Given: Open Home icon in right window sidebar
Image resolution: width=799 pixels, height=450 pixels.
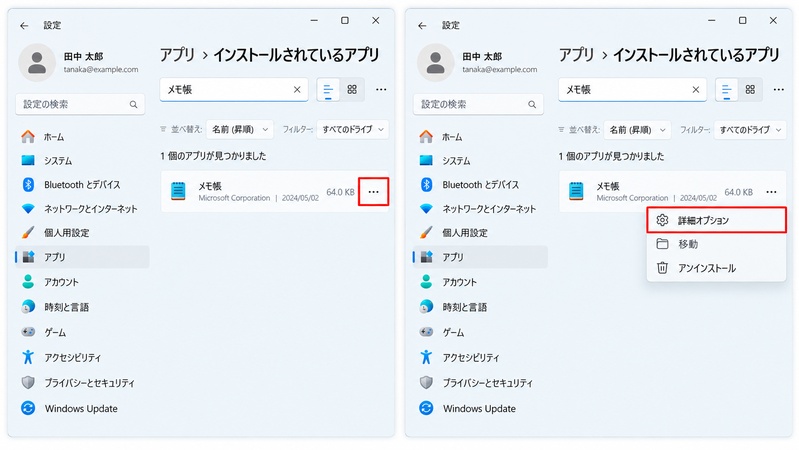Looking at the screenshot, I should point(426,137).
